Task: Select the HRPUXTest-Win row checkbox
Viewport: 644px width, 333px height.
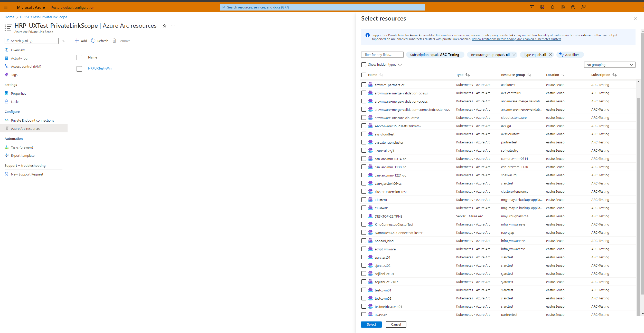Action: coord(79,68)
